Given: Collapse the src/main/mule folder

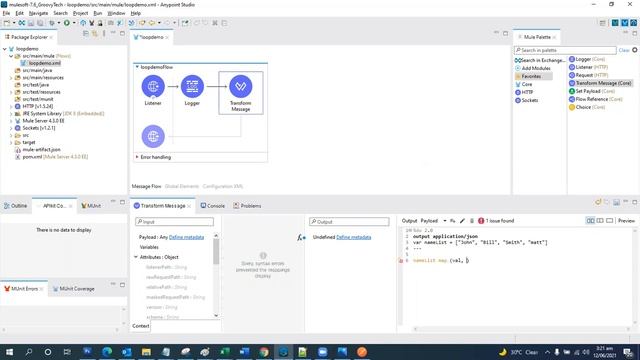Looking at the screenshot, I should 11,56.
